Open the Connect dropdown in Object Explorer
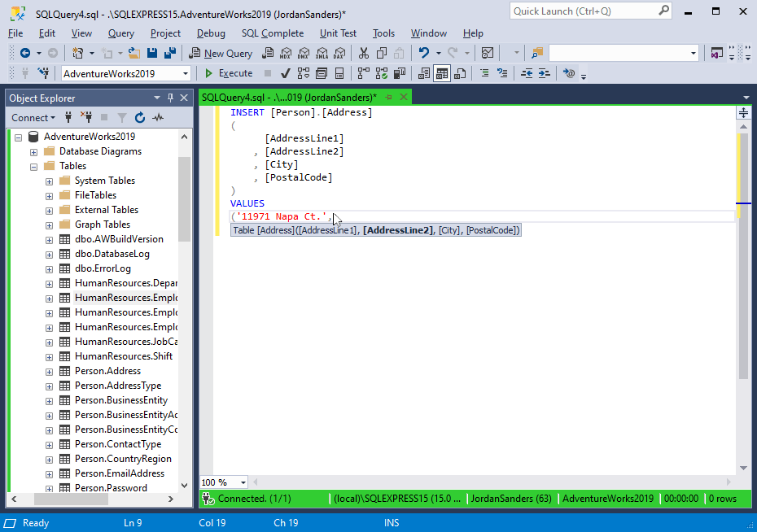Viewport: 757px width, 532px height. (x=33, y=118)
